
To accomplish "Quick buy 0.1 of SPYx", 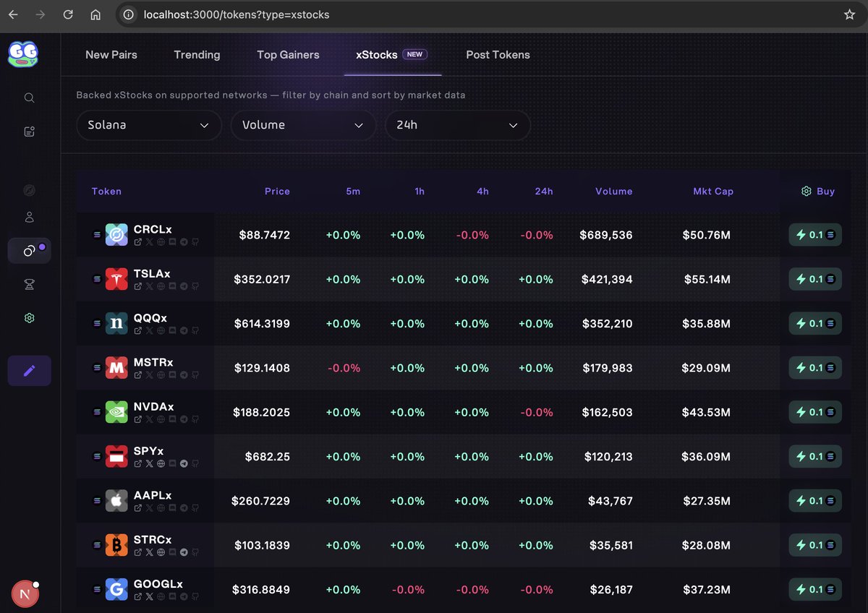I will (x=815, y=456).
